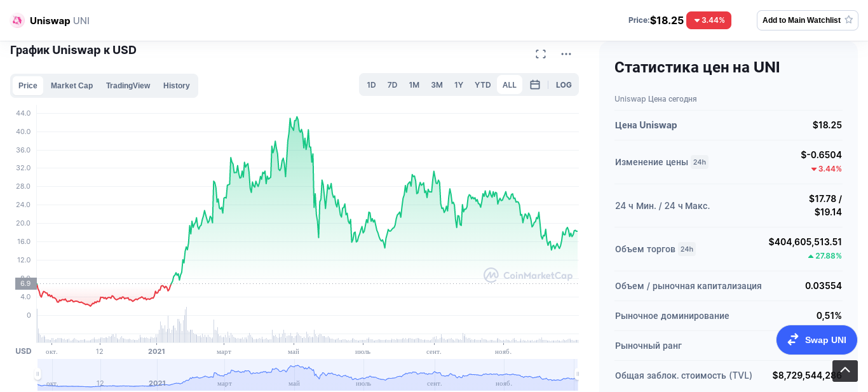
Task: Click Add to Main Watchlist button
Action: (x=808, y=20)
